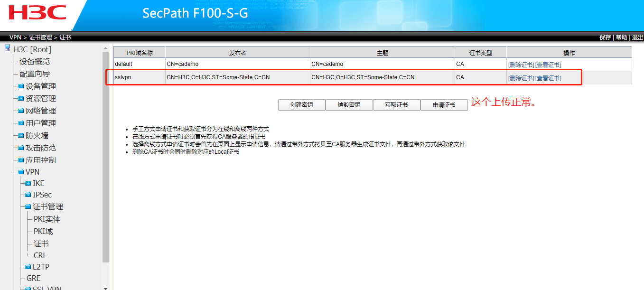Collapse the VPN tree node

coord(21,172)
